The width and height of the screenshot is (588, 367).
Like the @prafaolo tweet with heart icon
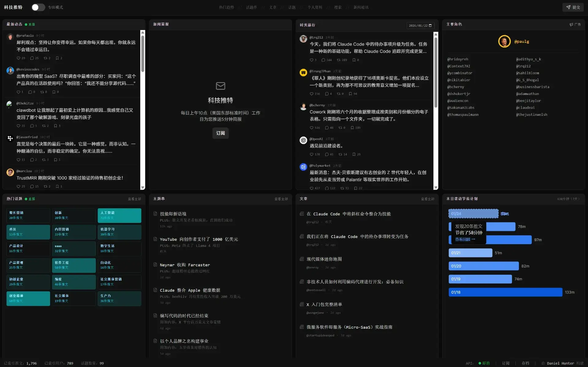point(19,58)
